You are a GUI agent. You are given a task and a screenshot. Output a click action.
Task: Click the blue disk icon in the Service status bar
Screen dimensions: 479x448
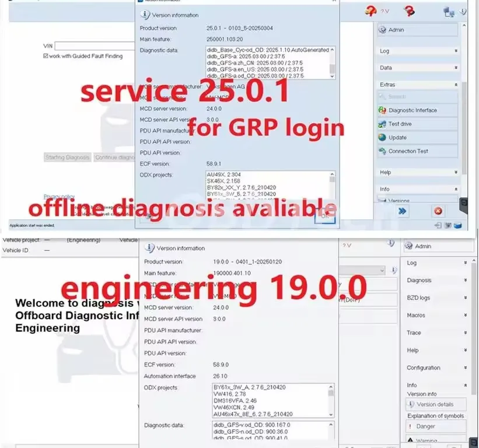pyautogui.click(x=457, y=225)
